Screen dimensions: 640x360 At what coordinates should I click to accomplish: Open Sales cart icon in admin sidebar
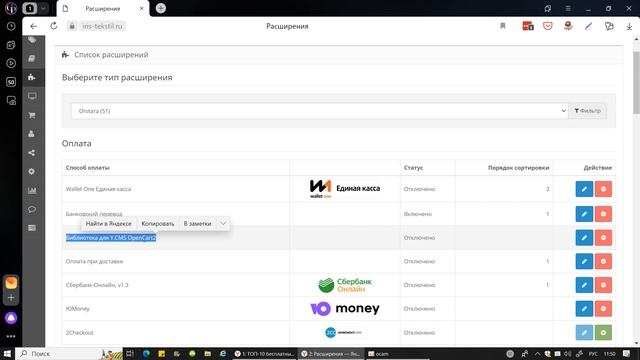(32, 115)
